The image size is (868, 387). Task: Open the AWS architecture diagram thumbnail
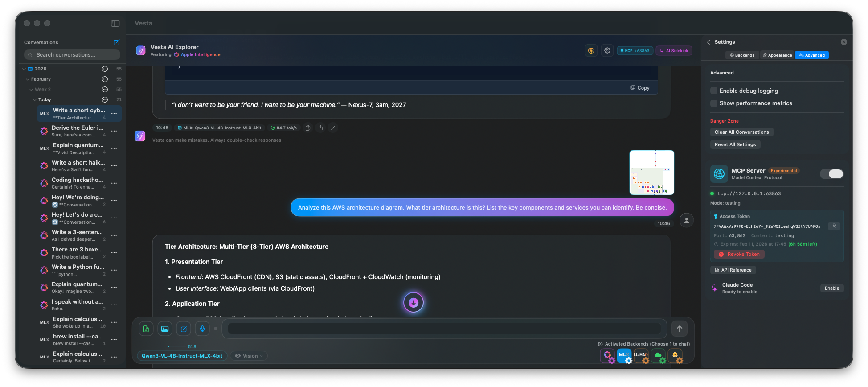tap(651, 173)
